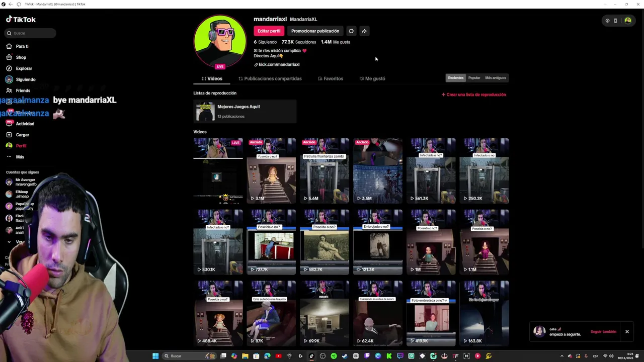Open the TikTok logo home link
The height and width of the screenshot is (362, 644).
21,20
